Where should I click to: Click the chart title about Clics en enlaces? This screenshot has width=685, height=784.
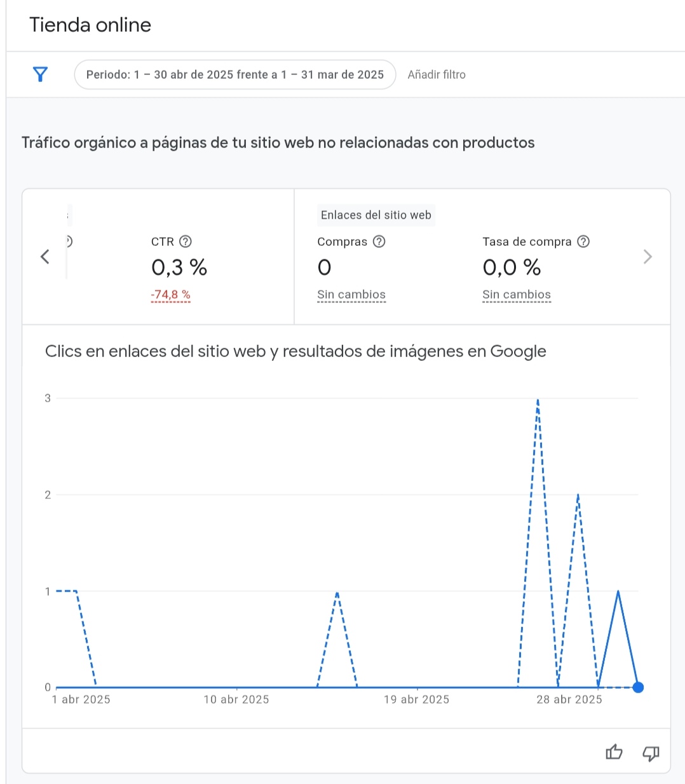(x=295, y=351)
